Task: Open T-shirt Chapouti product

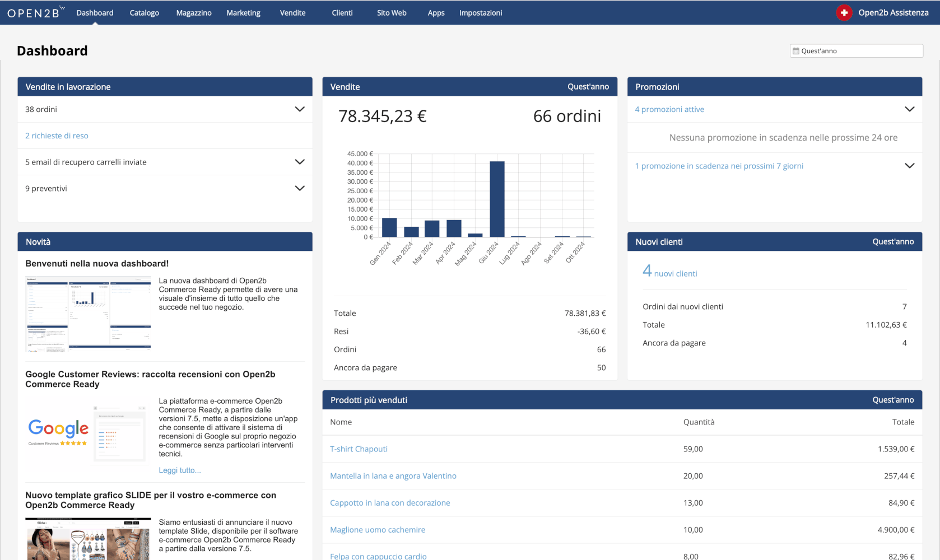Action: (x=359, y=449)
